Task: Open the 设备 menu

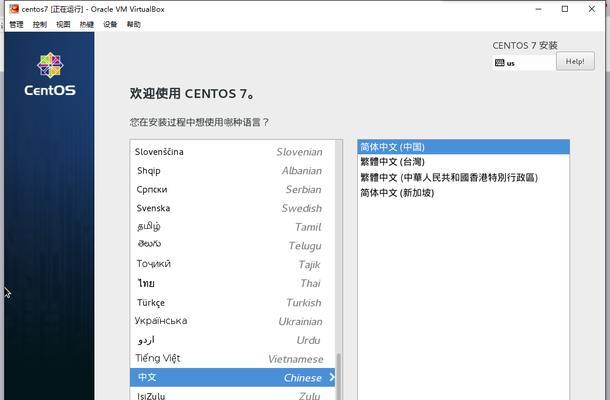Action: coord(110,25)
